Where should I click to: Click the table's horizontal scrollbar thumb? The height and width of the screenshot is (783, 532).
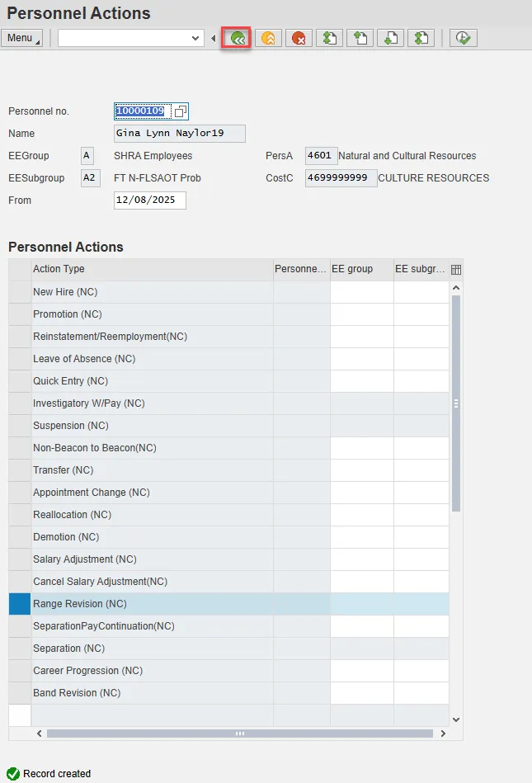click(x=239, y=733)
